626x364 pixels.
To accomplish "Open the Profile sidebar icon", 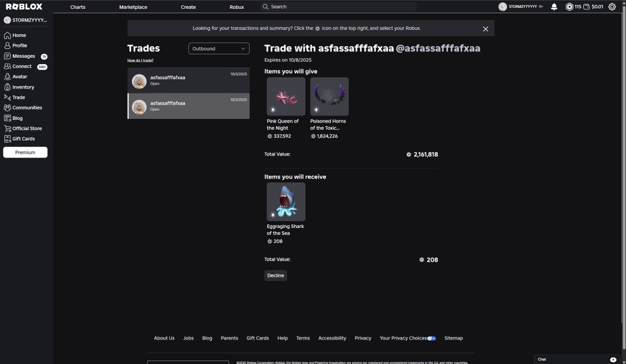I will coord(7,45).
